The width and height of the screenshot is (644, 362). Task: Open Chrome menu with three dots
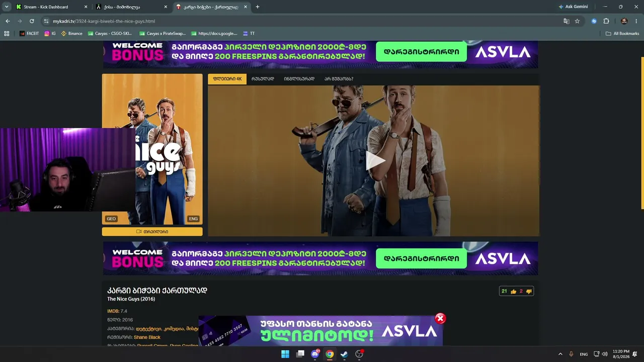[x=636, y=21]
